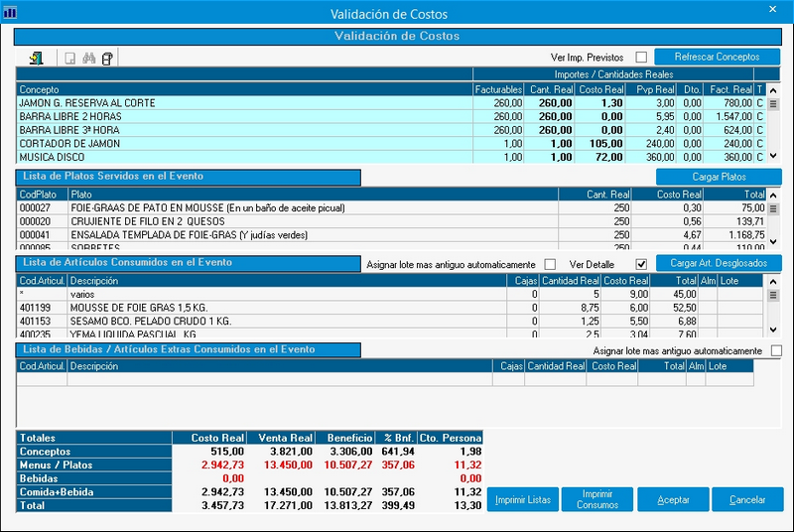The width and height of the screenshot is (794, 532).
Task: Click the blank page icon in toolbar
Action: [x=69, y=59]
